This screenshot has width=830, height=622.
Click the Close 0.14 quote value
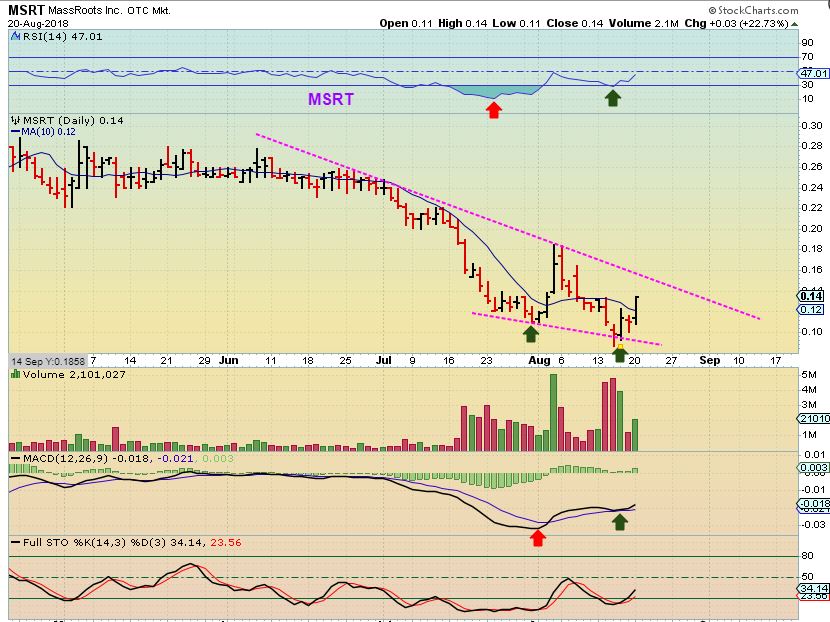[575, 23]
